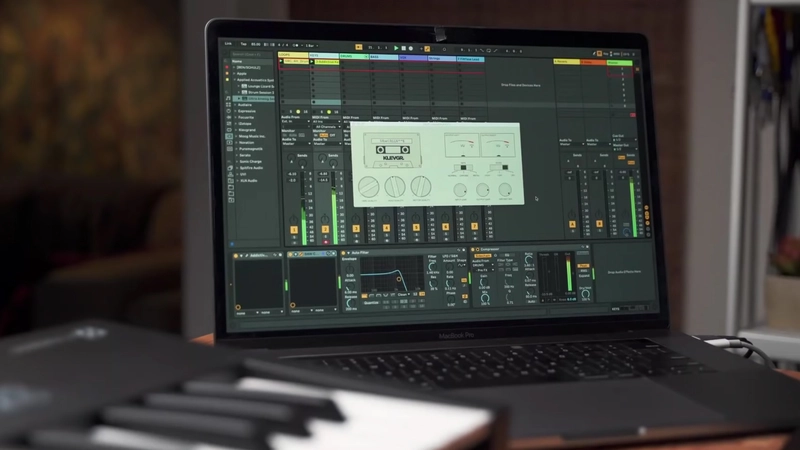
Task: Open the Packs place in browser sidebar
Action: click(230, 168)
